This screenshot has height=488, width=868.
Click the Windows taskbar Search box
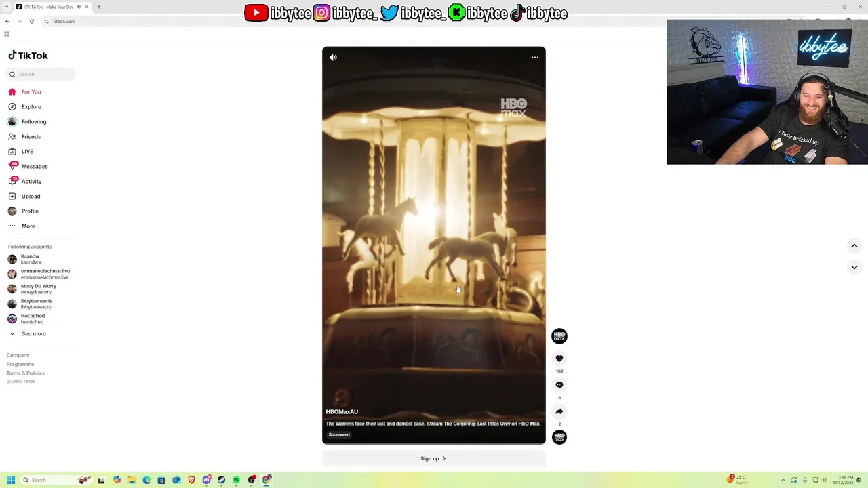click(58, 480)
